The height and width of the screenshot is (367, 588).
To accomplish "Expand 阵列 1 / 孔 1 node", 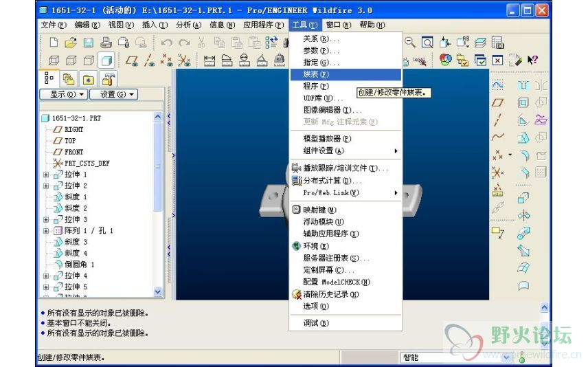I will [46, 231].
